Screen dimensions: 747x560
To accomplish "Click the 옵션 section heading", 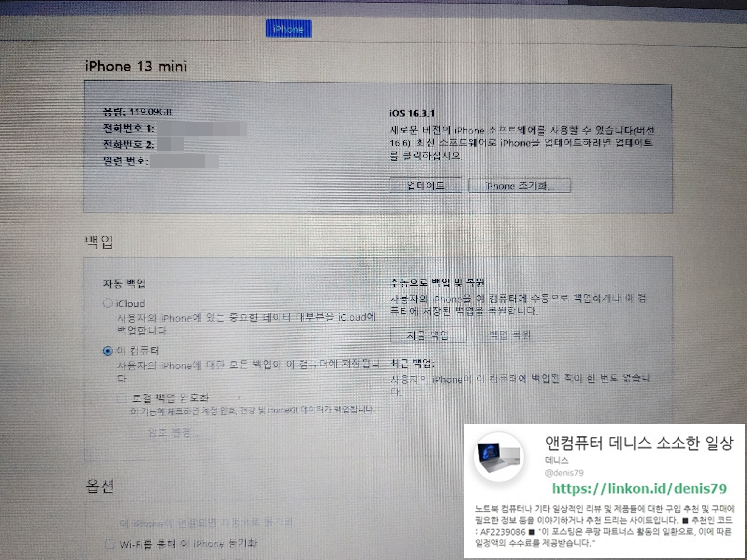I will tap(100, 486).
